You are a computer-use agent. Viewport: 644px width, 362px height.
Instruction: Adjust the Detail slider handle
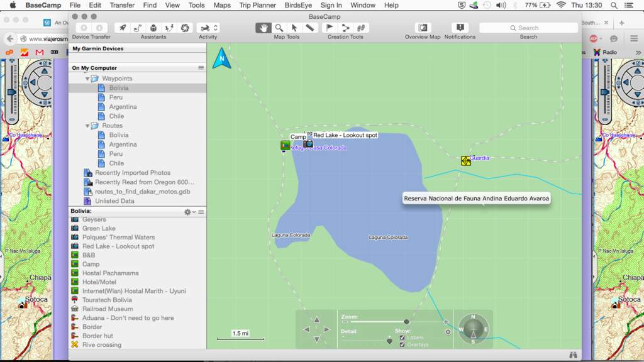point(389,341)
